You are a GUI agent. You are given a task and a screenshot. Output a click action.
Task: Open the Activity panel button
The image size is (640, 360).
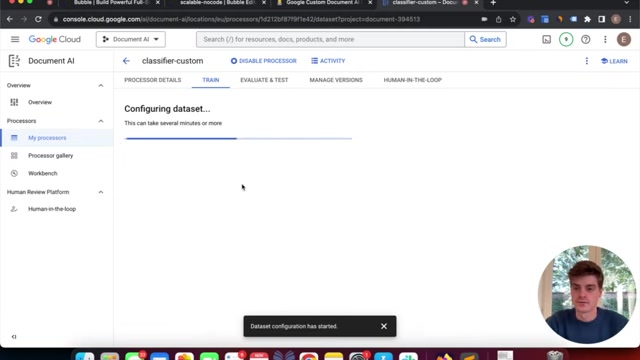coord(328,61)
